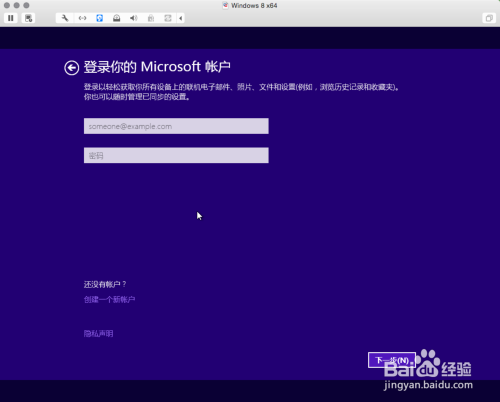500x402 pixels.
Task: Click the blue USB/Bluetooth device icon
Action: [99, 18]
